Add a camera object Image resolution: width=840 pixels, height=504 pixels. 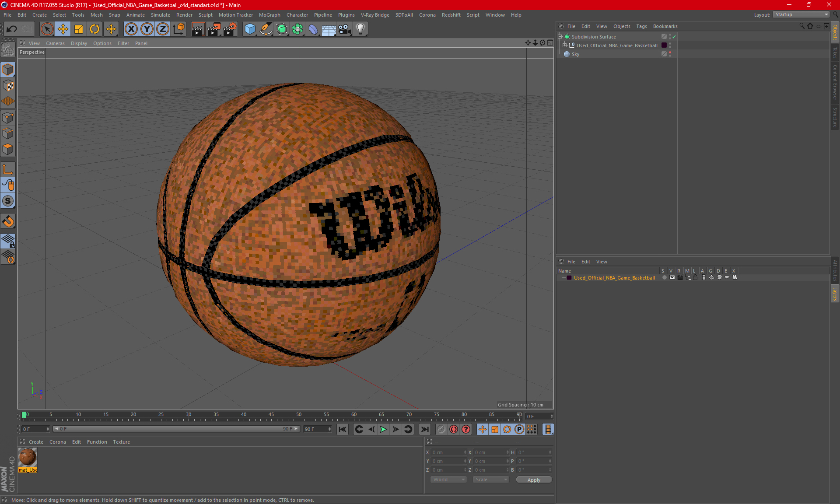tap(345, 29)
